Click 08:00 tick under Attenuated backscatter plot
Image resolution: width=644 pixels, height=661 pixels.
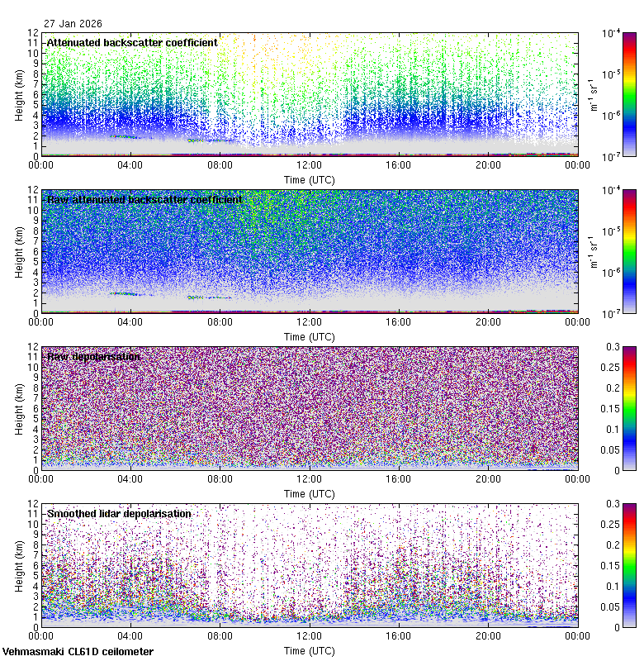pos(220,165)
